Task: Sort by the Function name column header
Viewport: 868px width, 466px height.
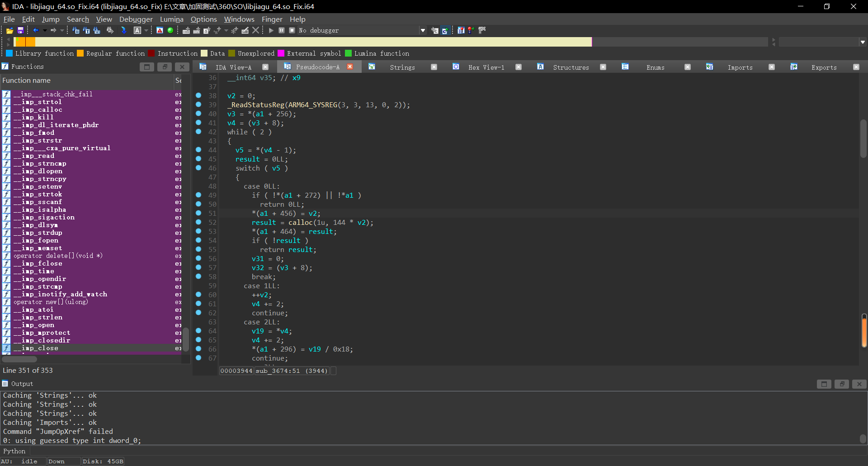Action: (x=87, y=81)
